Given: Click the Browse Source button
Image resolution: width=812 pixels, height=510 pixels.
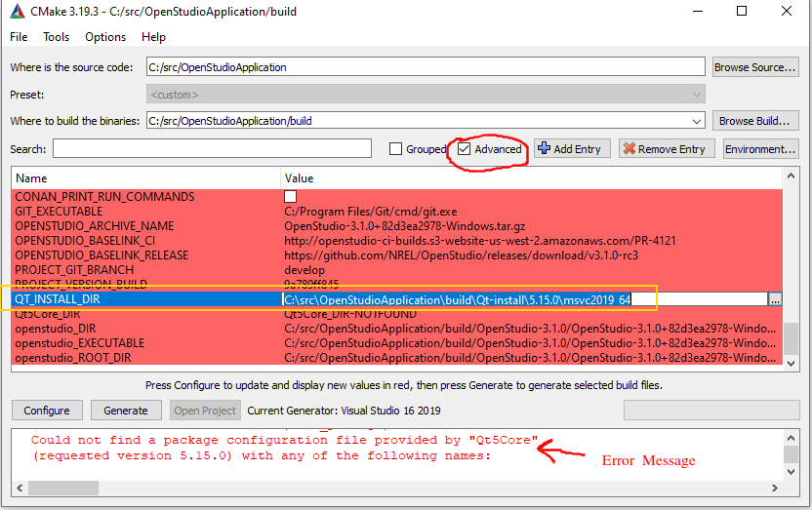Looking at the screenshot, I should point(755,67).
